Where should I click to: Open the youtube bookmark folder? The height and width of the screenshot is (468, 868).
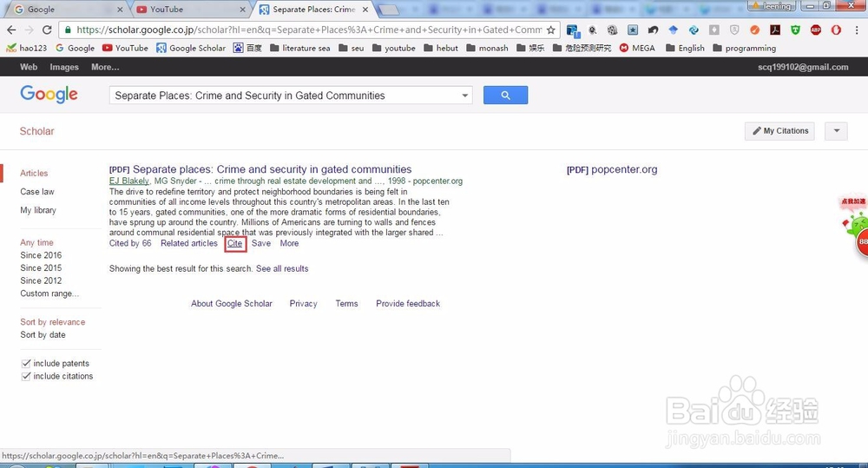pos(393,48)
